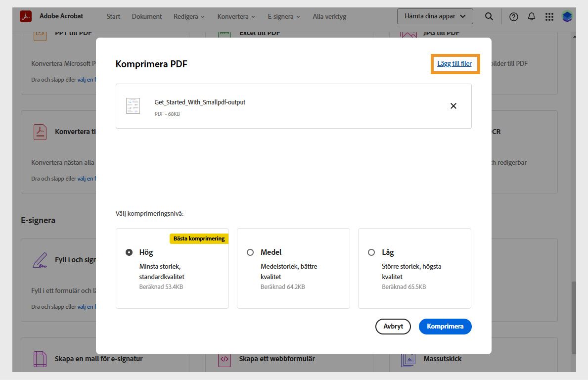
Task: Open the Massutskick tool icon
Action: 408,359
